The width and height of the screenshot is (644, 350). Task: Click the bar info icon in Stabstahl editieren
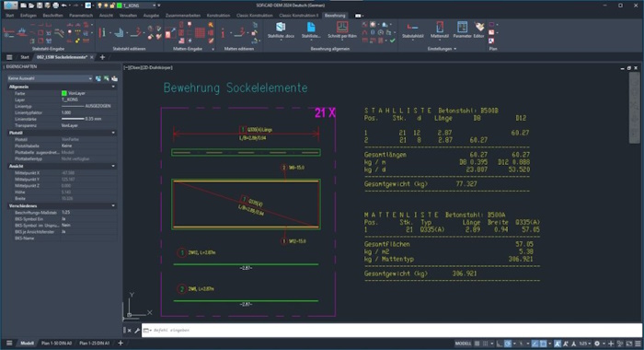(x=102, y=32)
